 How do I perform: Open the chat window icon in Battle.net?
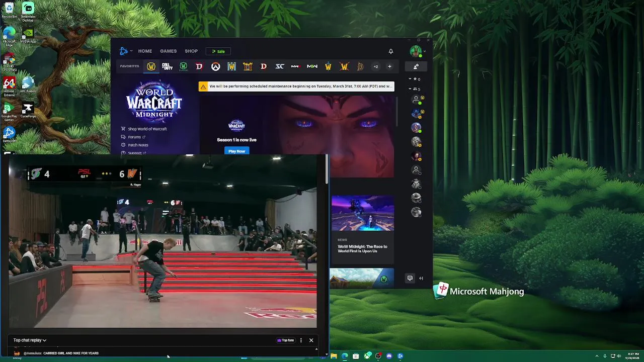tap(410, 278)
